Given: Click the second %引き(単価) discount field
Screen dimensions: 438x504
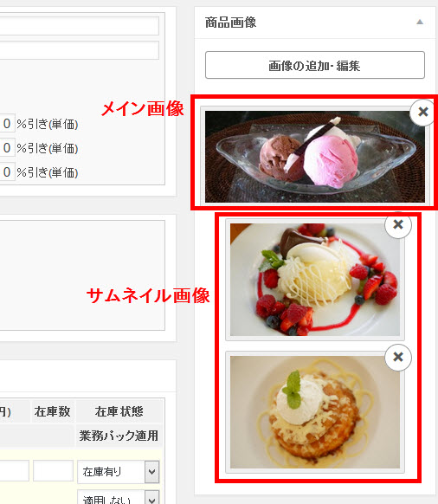Looking at the screenshot, I should tap(7, 148).
